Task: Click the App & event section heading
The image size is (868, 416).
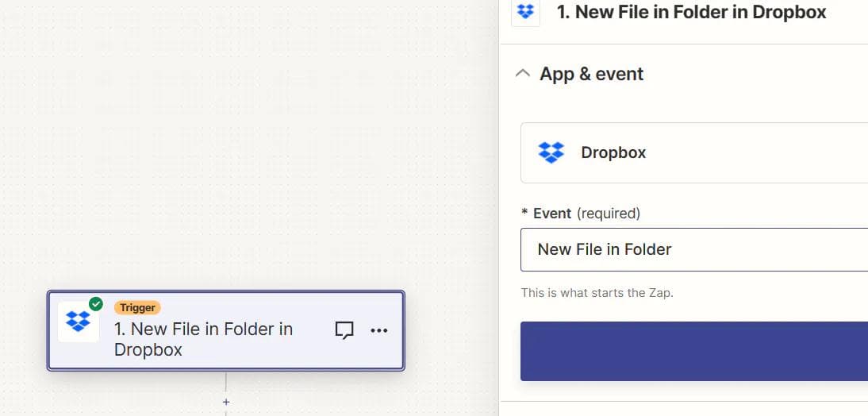Action: 591,74
